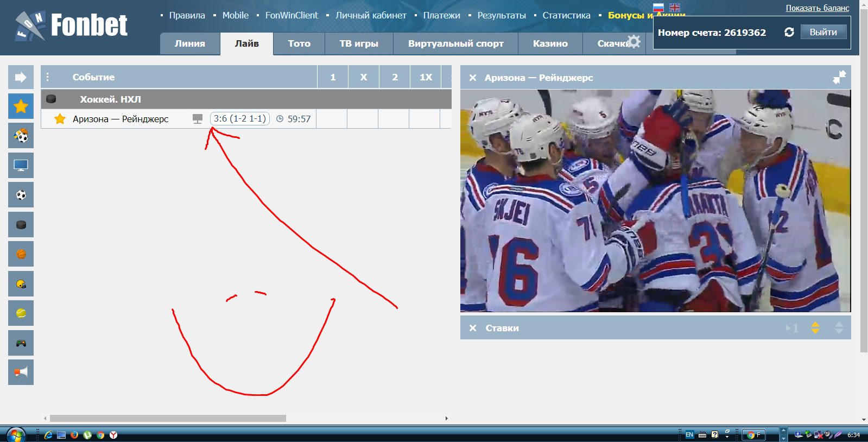Switch language with British flag
The width and height of the screenshot is (868, 442).
click(675, 8)
